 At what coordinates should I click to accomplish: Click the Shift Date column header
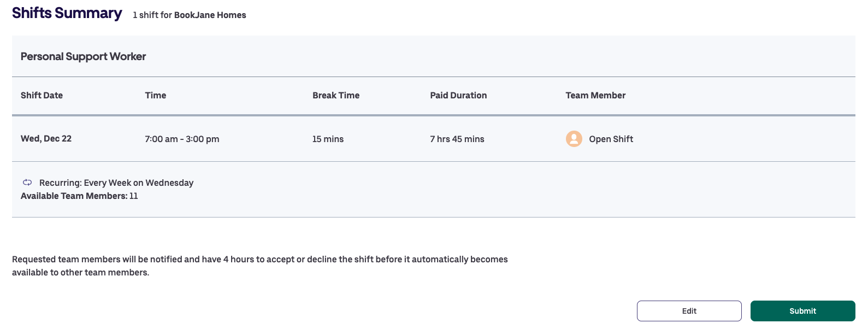42,95
